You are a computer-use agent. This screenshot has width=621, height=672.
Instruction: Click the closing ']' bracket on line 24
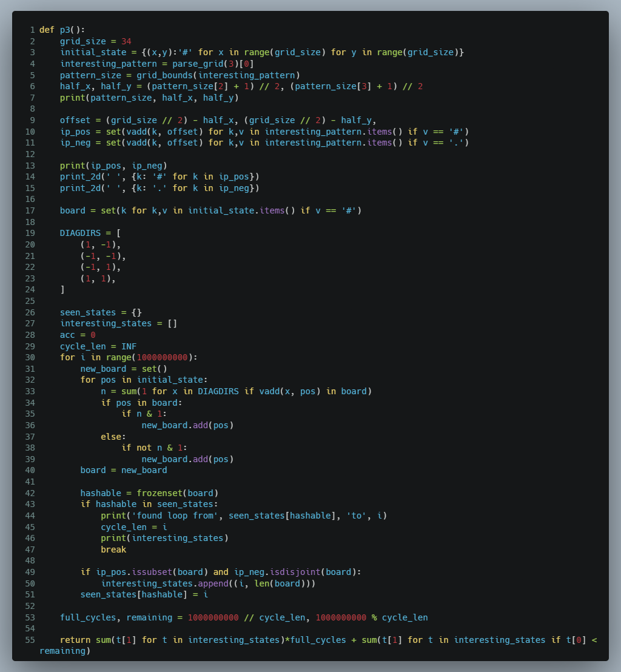[x=62, y=290]
